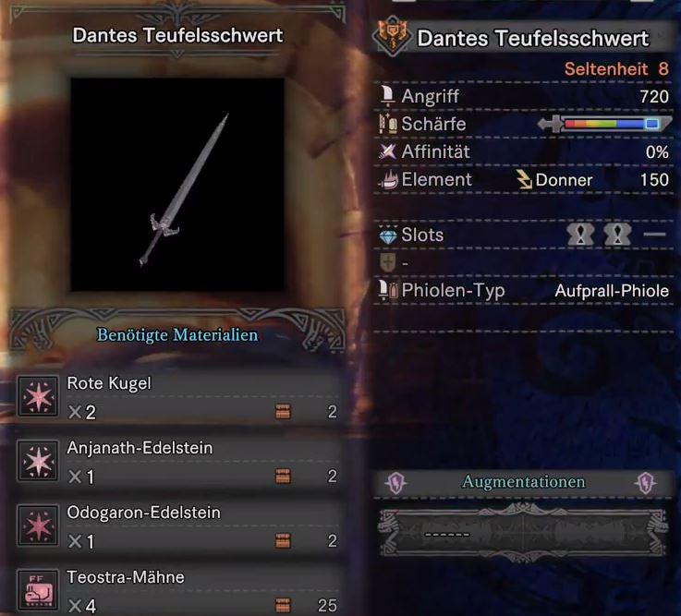Click the Odogaron-Edelstein gem icon
The height and width of the screenshot is (616, 681).
(38, 525)
